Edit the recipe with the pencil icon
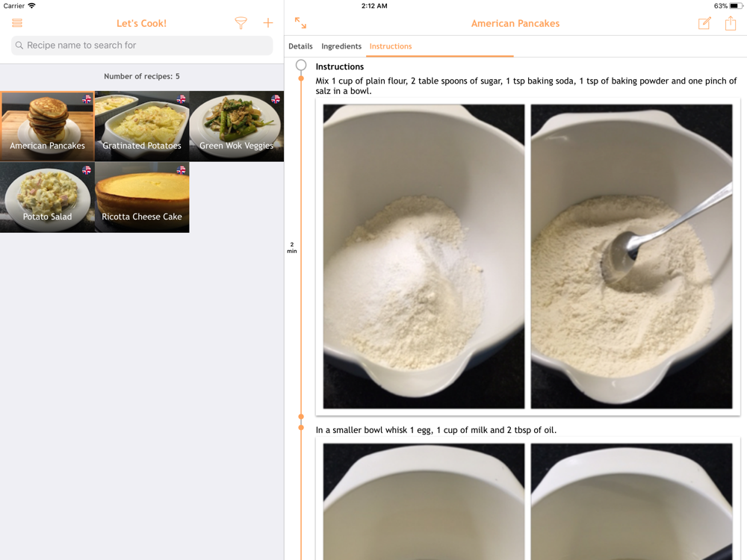The height and width of the screenshot is (560, 747). pyautogui.click(x=704, y=23)
